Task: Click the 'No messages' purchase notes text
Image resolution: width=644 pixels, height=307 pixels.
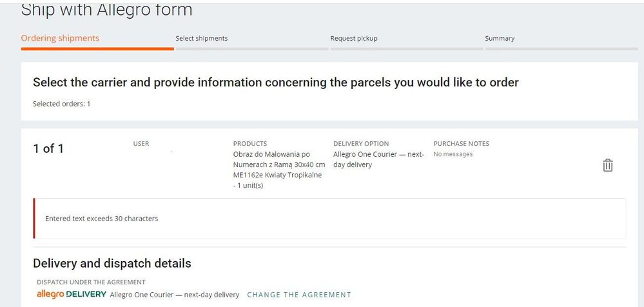Action: (x=453, y=154)
